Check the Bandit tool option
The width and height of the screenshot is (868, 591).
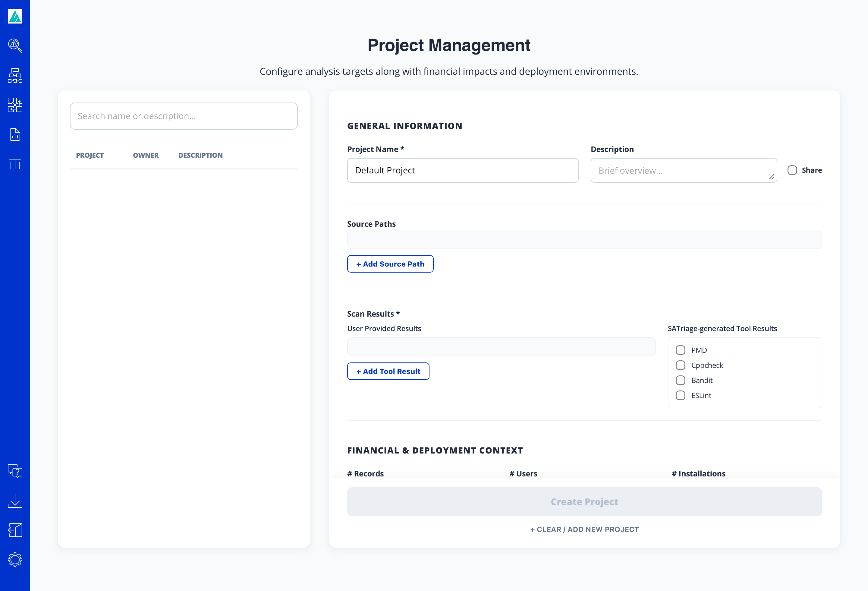pos(681,380)
